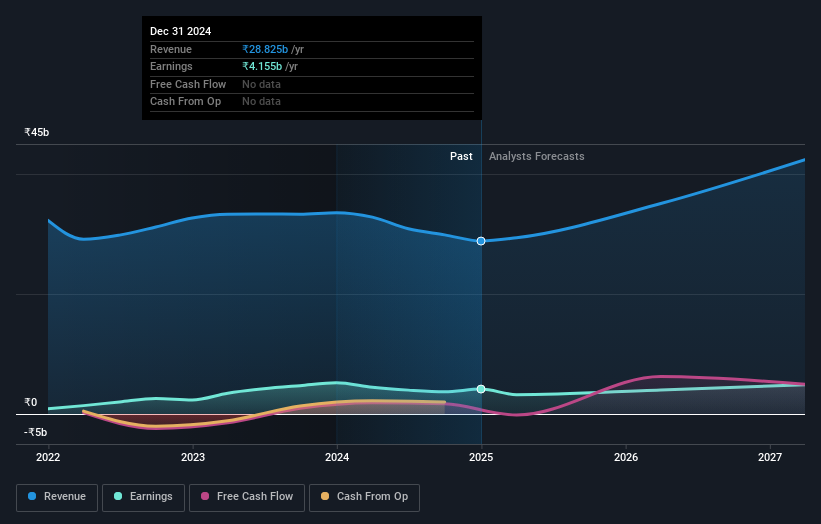Click the Free Cash Flow tooltip row label
This screenshot has height=524, width=821.
pyautogui.click(x=188, y=84)
